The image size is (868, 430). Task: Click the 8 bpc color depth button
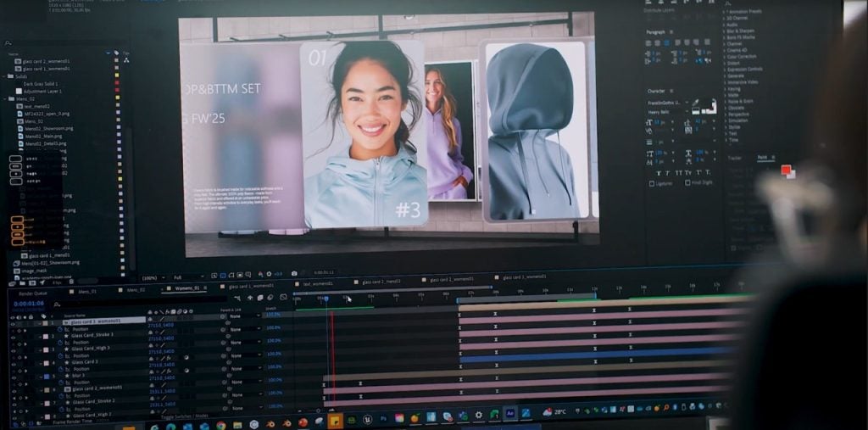tap(57, 282)
